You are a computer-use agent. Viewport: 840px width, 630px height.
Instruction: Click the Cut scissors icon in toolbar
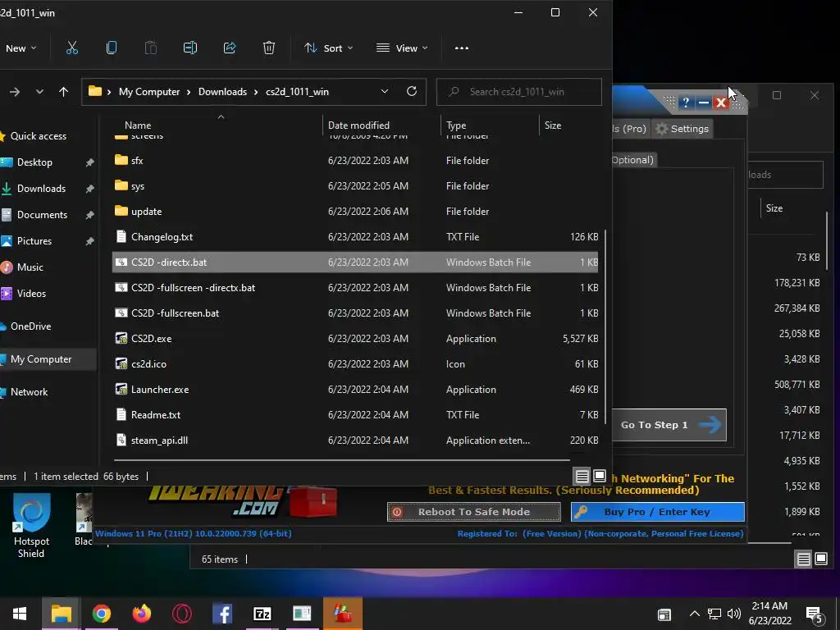pyautogui.click(x=72, y=48)
